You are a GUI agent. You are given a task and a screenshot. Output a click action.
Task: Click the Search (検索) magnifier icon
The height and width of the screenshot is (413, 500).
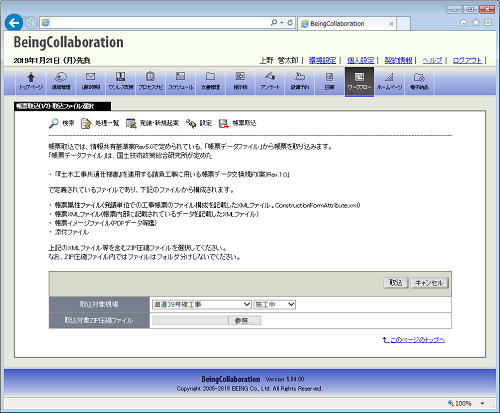(x=54, y=123)
